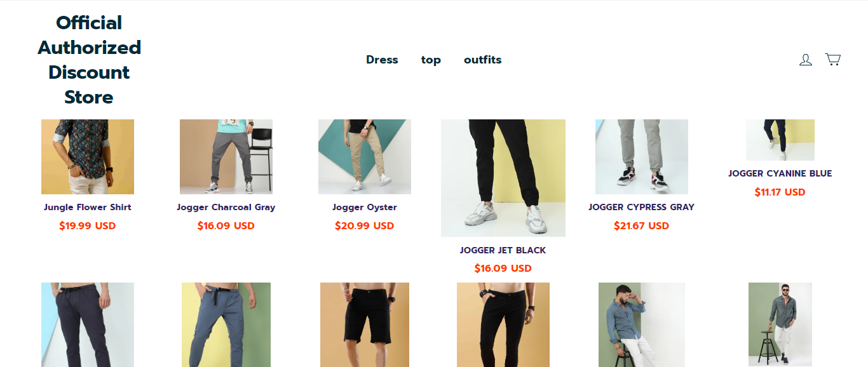The height and width of the screenshot is (367, 868).
Task: Open the user account icon
Action: (805, 60)
